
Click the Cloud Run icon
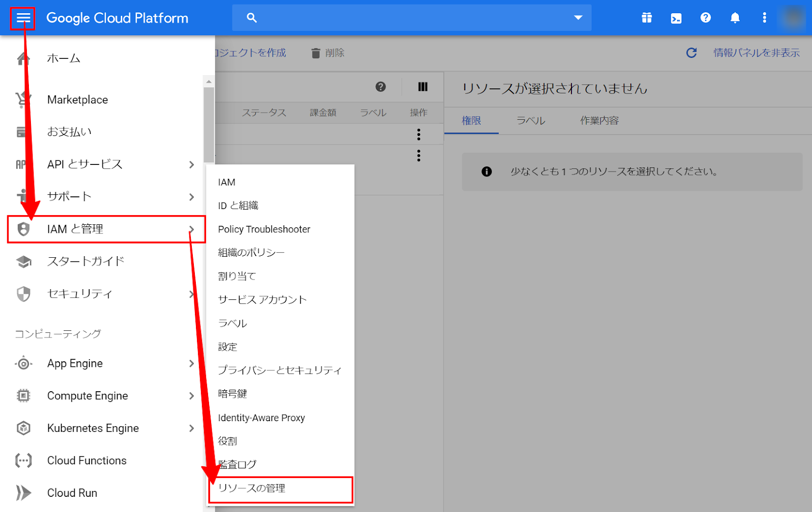tap(23, 493)
